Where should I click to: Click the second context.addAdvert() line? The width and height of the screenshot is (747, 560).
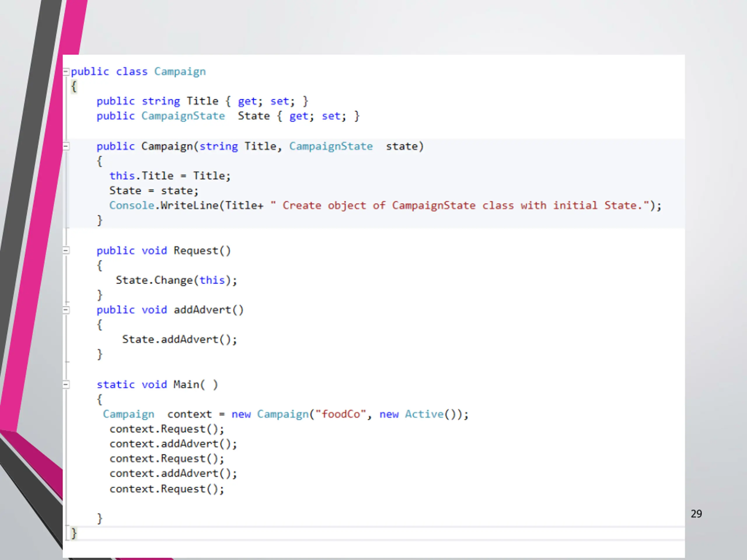[x=173, y=474]
